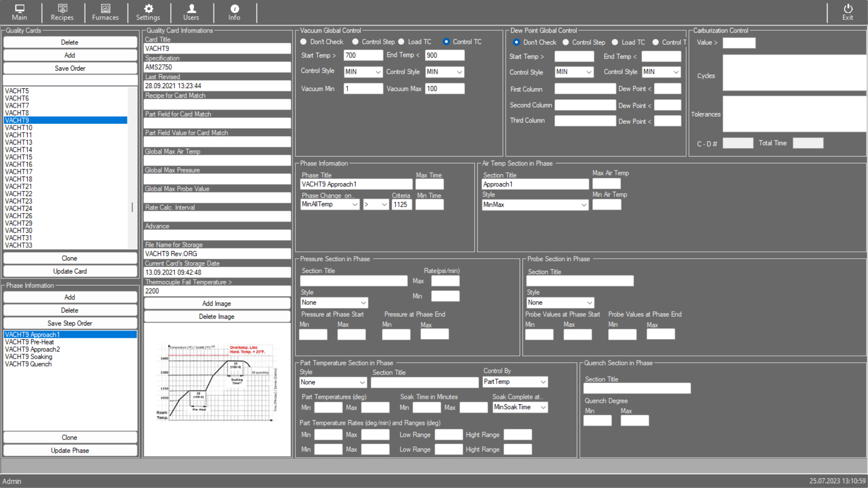Select VACHT9 Soaking phase in list
The height and width of the screenshot is (488, 868).
[x=28, y=357]
